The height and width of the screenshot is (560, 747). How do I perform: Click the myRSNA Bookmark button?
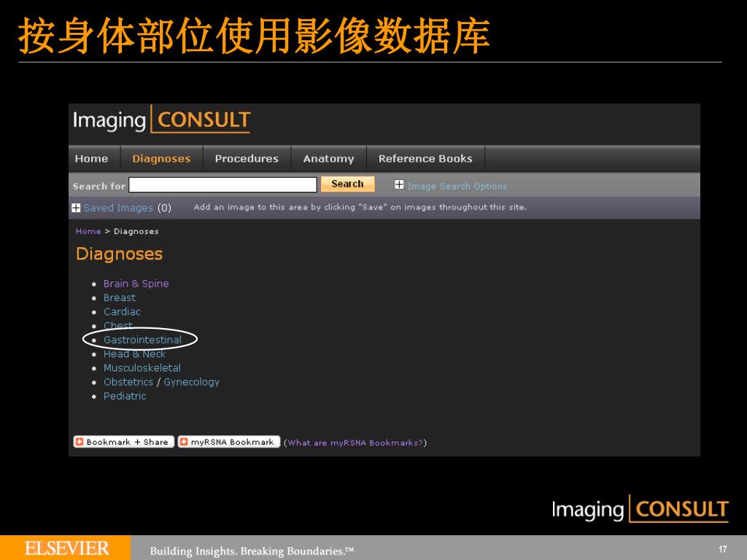(x=228, y=442)
